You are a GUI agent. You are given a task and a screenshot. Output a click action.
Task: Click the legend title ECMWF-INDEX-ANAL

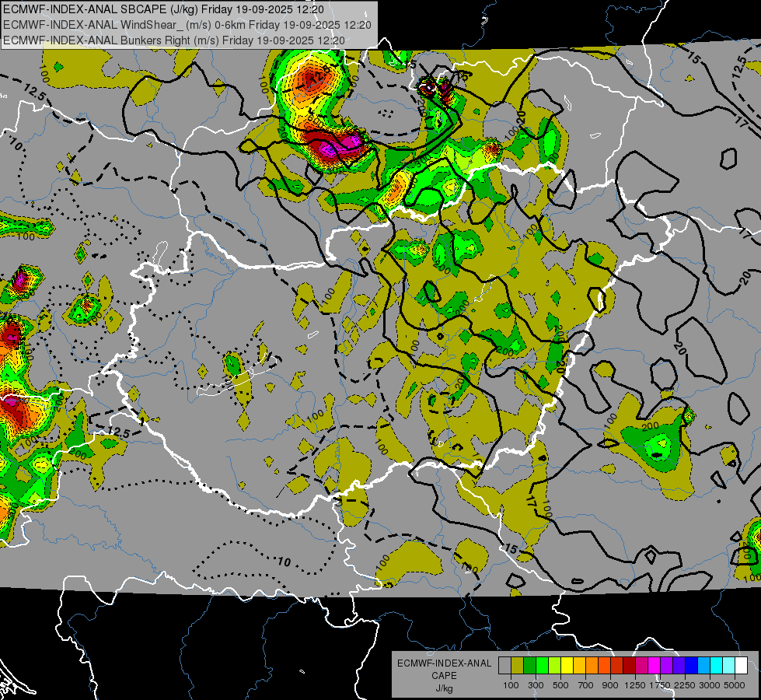[x=444, y=663]
